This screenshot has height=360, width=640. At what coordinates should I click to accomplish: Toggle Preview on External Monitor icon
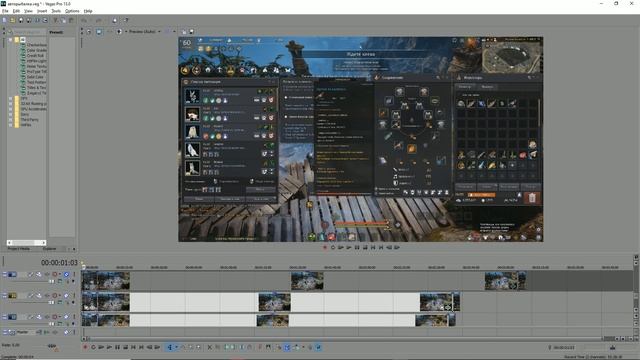(99, 31)
